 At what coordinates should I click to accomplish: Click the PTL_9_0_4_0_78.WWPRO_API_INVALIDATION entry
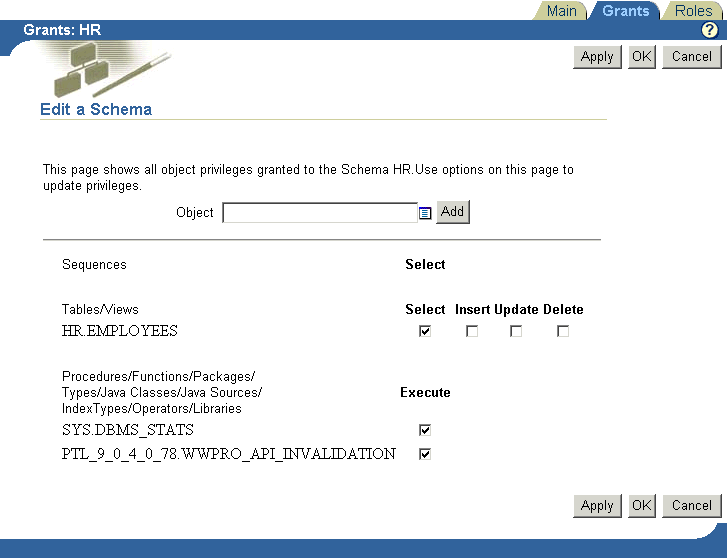[229, 454]
